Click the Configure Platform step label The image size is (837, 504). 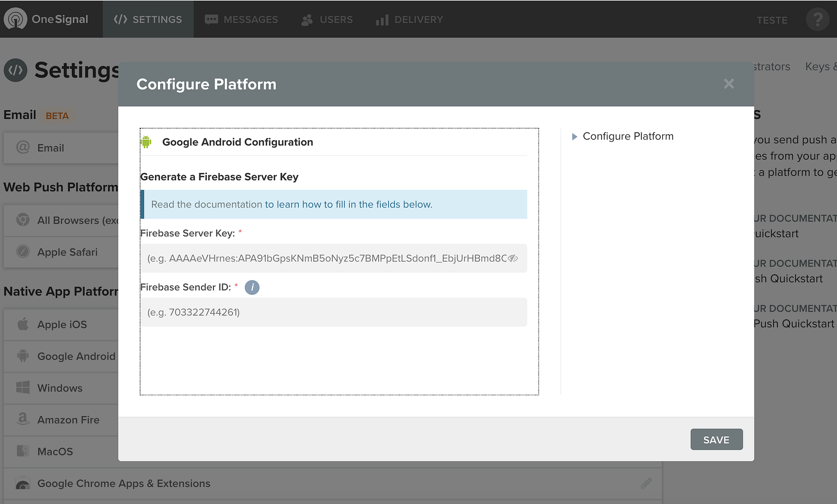[628, 136]
